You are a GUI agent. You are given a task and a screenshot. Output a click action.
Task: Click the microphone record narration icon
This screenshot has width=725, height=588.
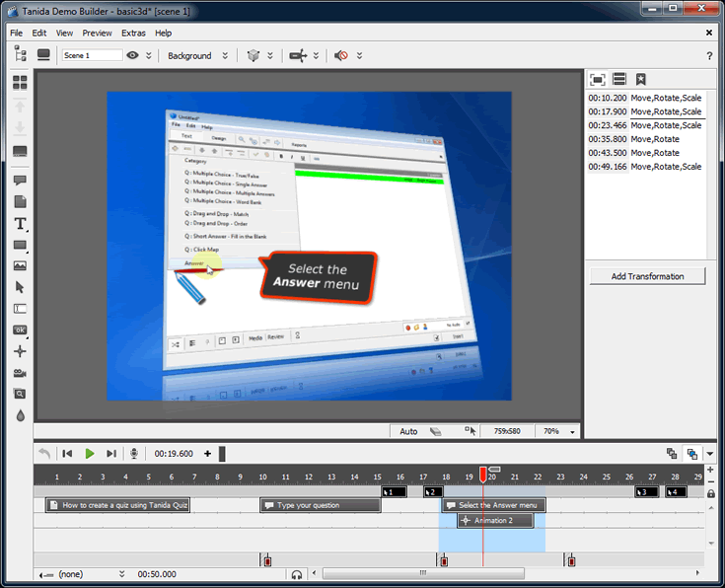134,454
